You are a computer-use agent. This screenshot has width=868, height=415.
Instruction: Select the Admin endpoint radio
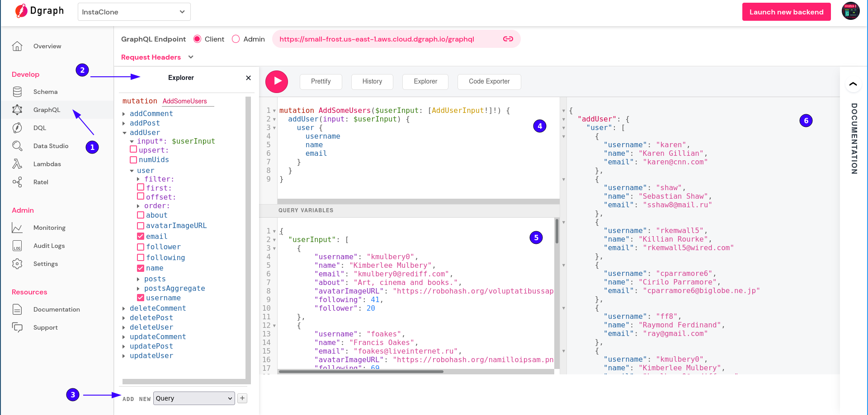coord(236,39)
